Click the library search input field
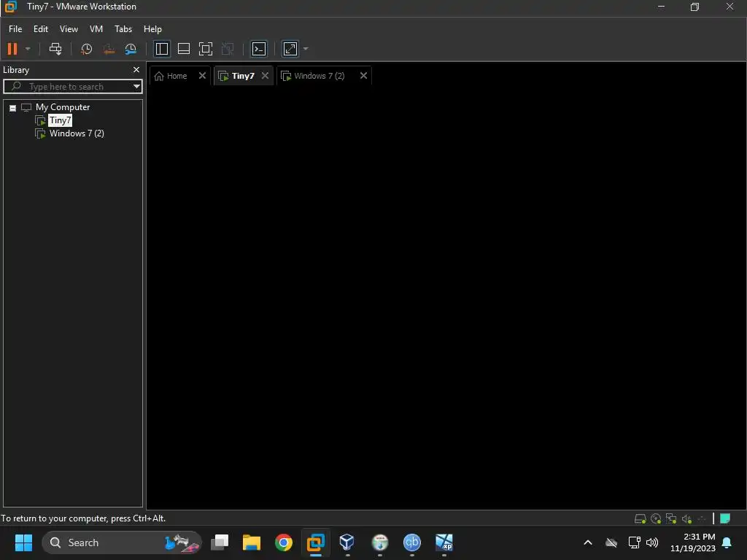The image size is (747, 560). point(72,87)
